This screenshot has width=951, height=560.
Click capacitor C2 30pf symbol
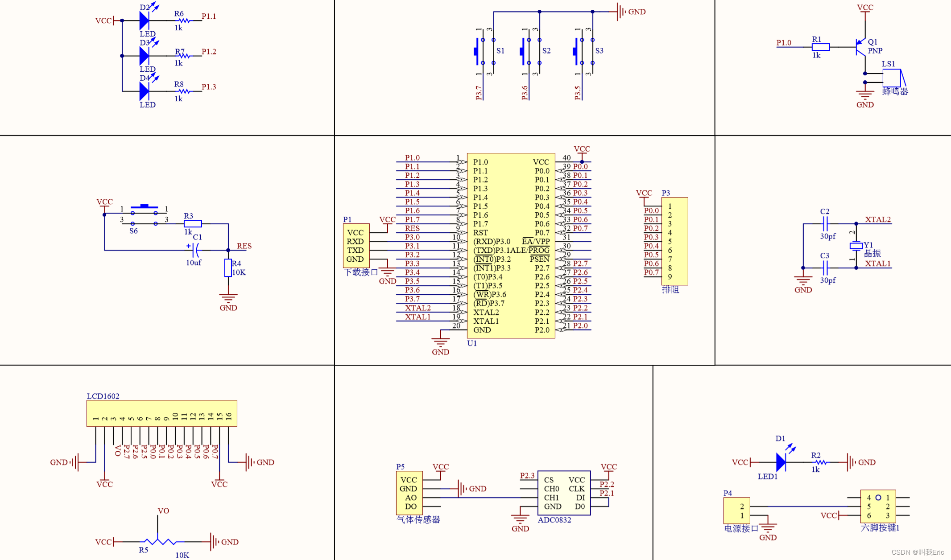[x=825, y=223]
